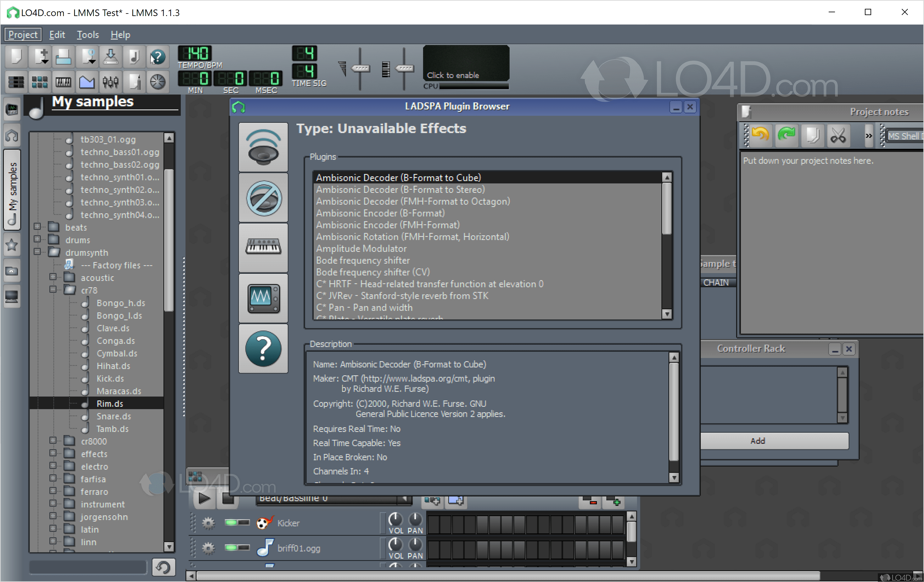This screenshot has height=582, width=924.
Task: Open the Edit menu
Action: [57, 35]
